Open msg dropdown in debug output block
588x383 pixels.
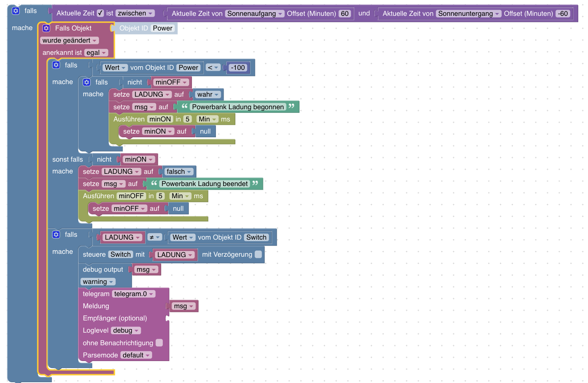[x=146, y=269]
